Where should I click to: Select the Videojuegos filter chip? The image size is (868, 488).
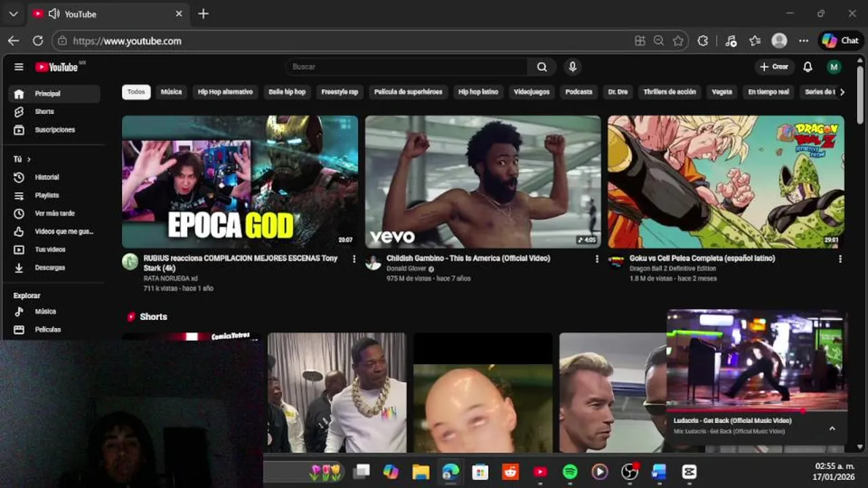pos(532,92)
